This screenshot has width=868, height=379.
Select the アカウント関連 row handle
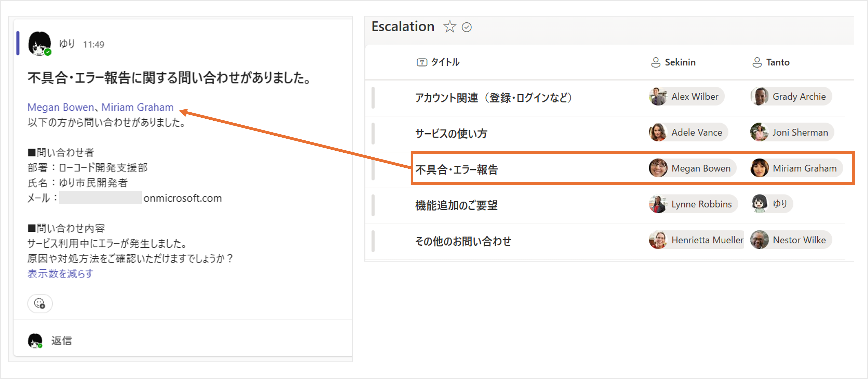coord(373,97)
